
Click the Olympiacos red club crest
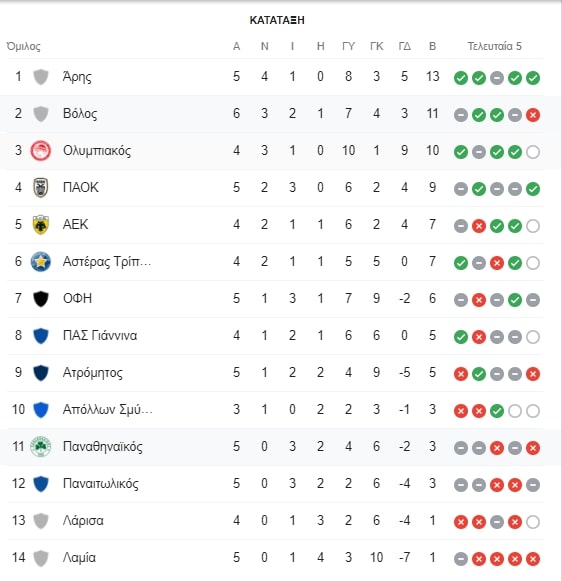40,151
